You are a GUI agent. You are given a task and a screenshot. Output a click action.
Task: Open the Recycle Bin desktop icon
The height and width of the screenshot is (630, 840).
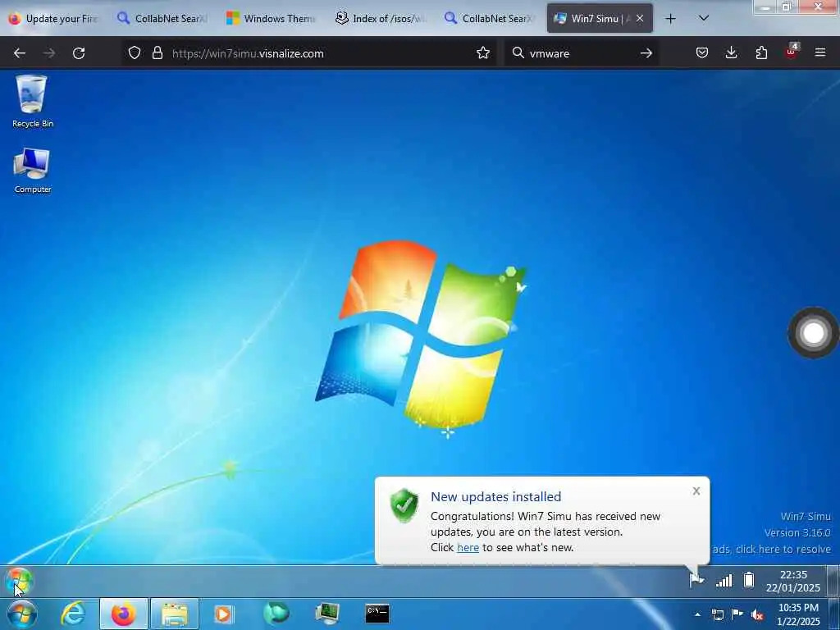pos(32,101)
